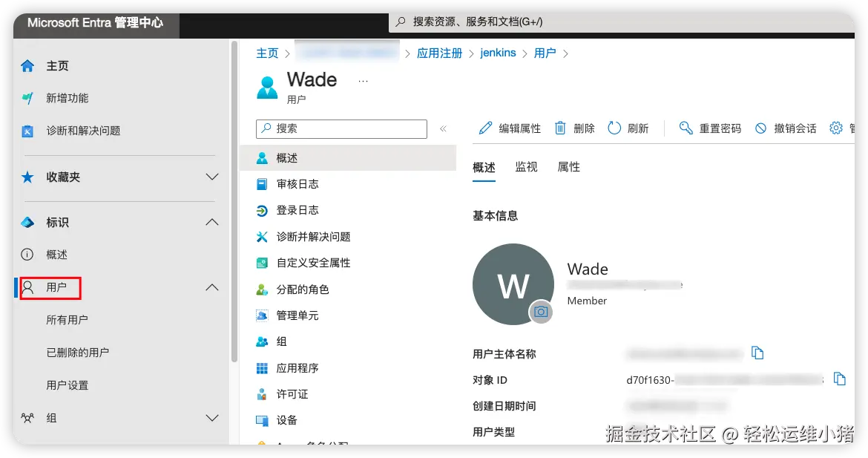Click the refresh icon for 刷新

pos(614,128)
